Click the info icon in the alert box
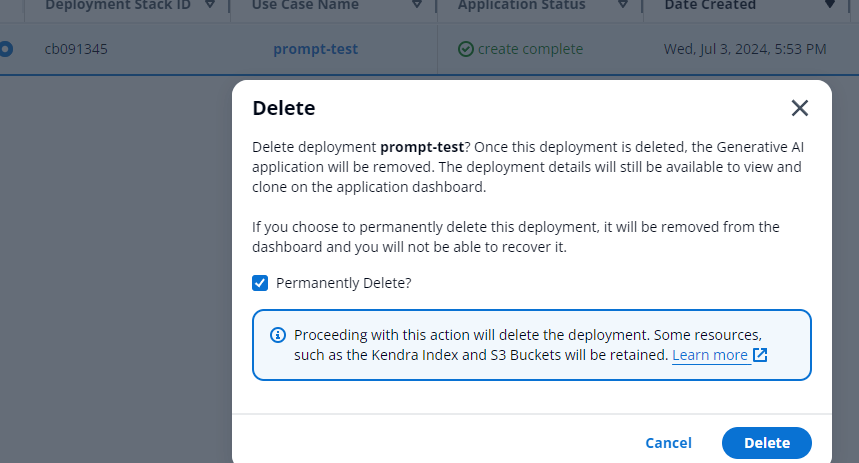The height and width of the screenshot is (463, 859). [x=278, y=335]
